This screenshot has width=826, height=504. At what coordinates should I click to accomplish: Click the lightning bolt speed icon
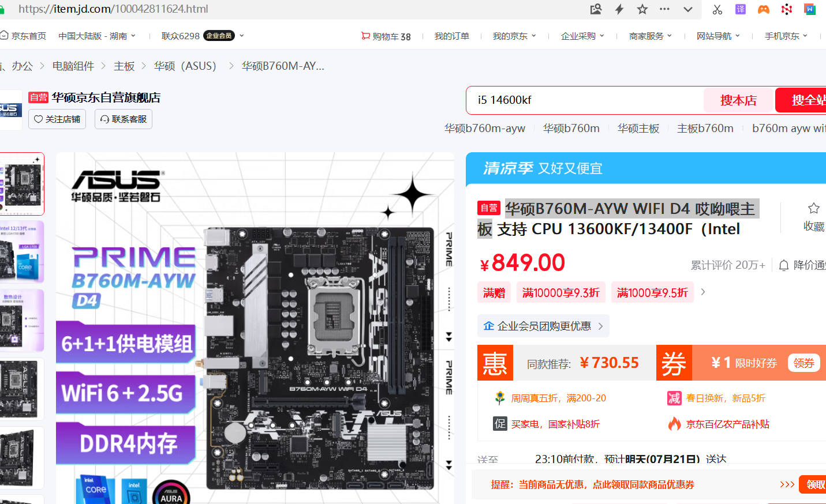pos(619,9)
